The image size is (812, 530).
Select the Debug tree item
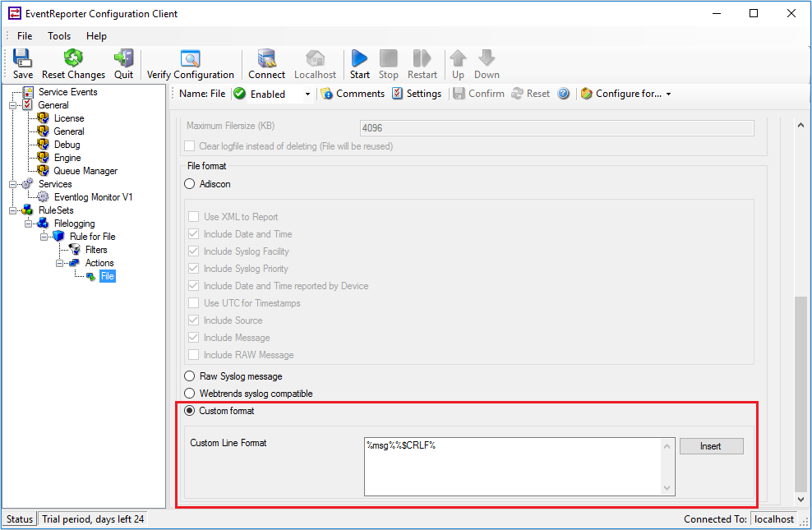pyautogui.click(x=67, y=145)
